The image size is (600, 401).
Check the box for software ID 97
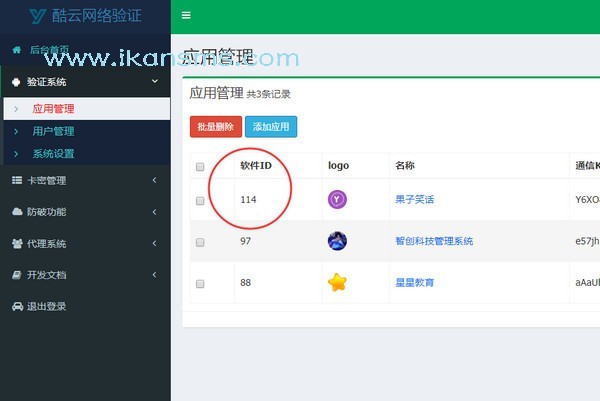click(x=200, y=242)
